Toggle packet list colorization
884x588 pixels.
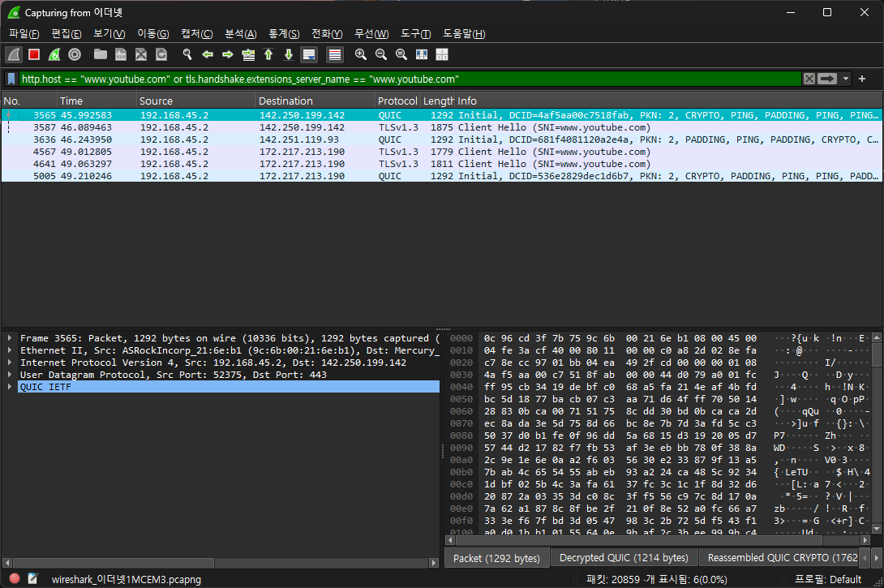click(333, 54)
